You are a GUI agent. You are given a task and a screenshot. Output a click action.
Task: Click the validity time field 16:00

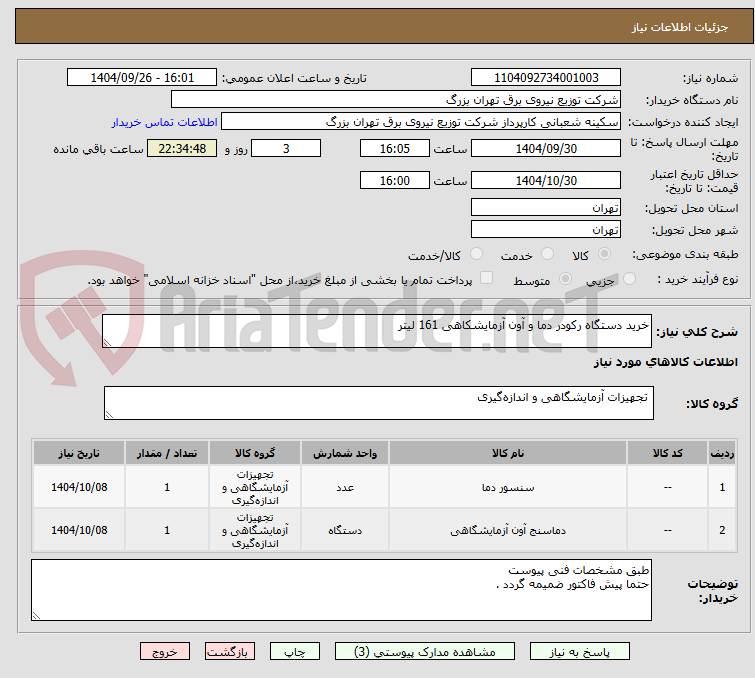[395, 181]
